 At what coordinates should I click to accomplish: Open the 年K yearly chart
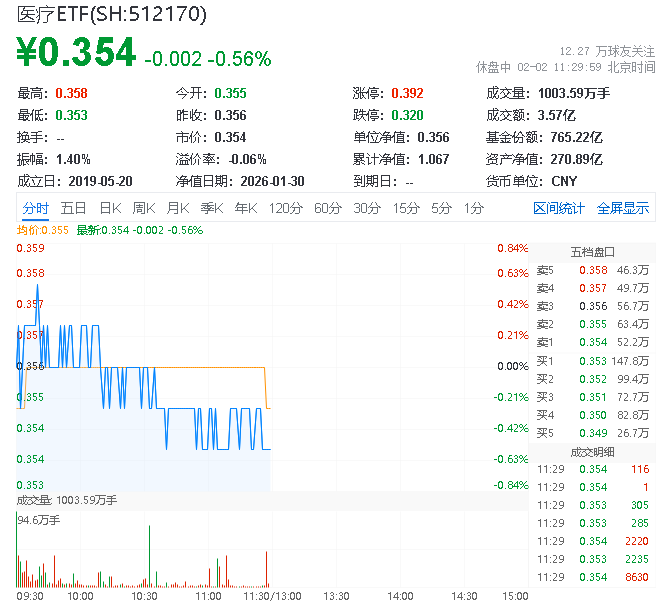pos(246,208)
